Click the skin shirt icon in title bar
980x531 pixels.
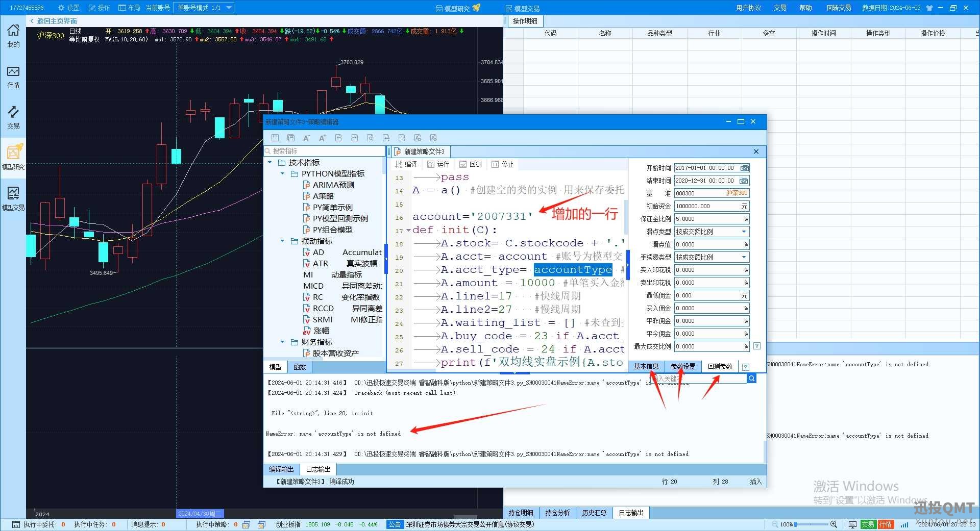tap(929, 8)
